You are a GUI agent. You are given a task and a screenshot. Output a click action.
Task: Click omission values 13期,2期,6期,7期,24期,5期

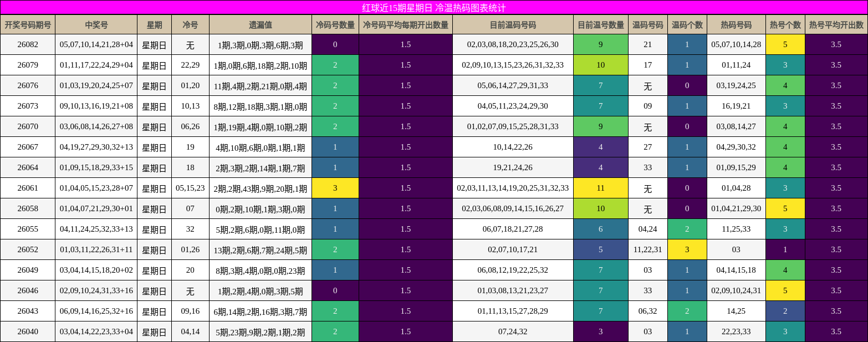261,249
